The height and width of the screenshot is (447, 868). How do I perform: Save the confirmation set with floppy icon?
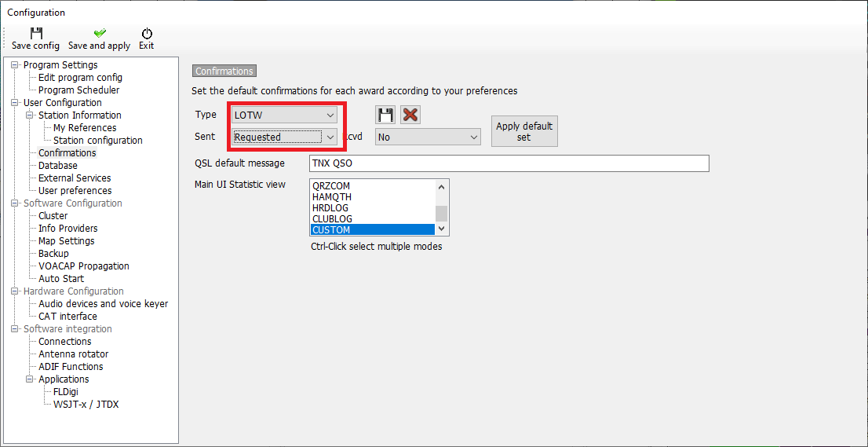point(385,115)
